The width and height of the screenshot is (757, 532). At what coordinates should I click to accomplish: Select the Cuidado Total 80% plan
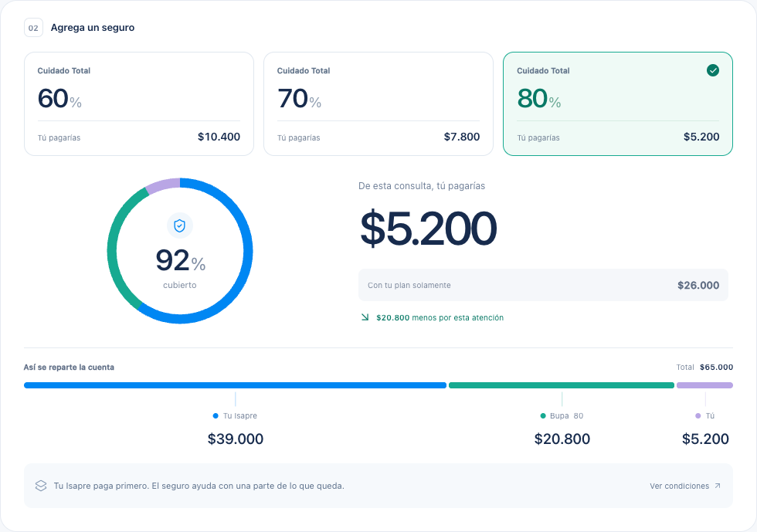tap(618, 103)
